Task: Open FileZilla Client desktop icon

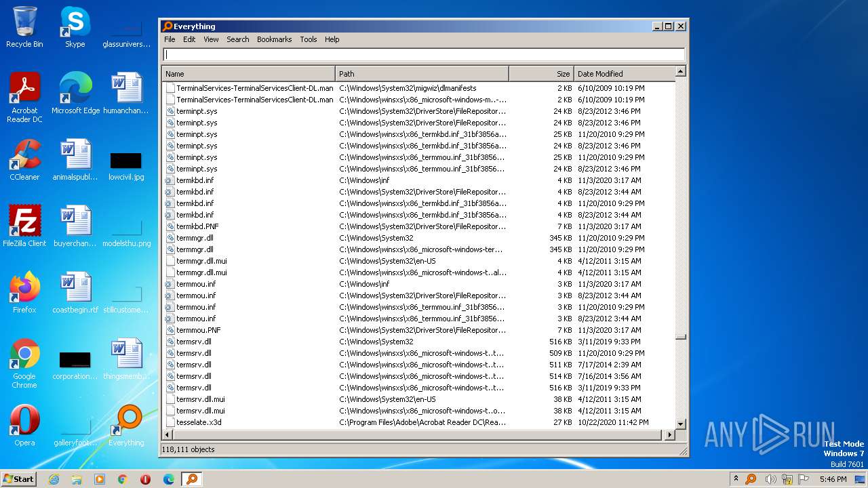Action: point(24,226)
